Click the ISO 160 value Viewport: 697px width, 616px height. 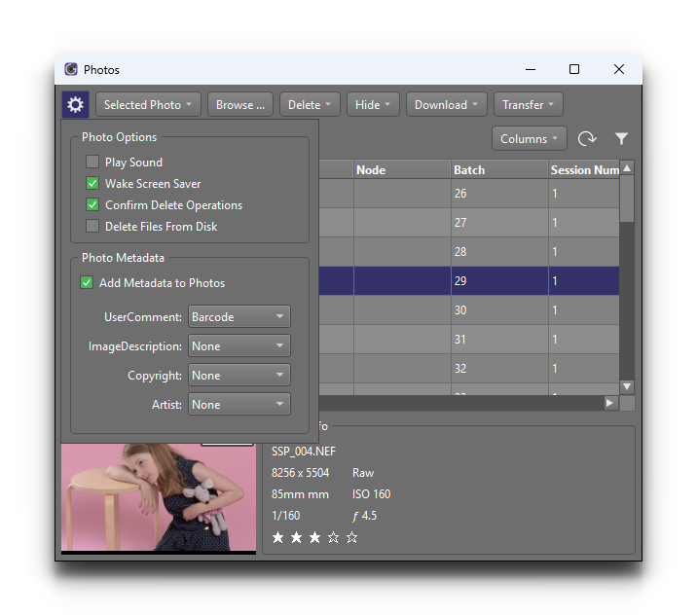coord(371,493)
